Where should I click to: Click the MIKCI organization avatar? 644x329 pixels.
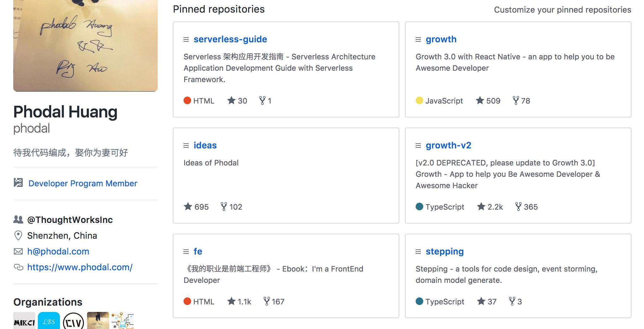(24, 321)
